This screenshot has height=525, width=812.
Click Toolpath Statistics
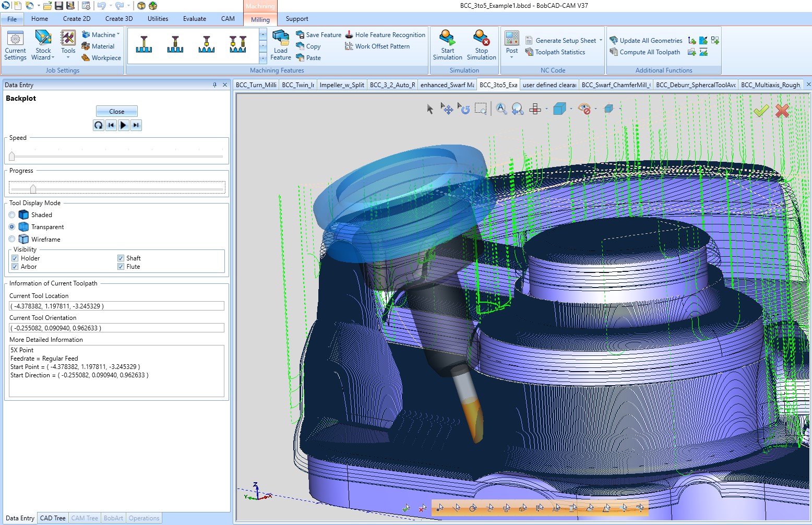click(555, 52)
